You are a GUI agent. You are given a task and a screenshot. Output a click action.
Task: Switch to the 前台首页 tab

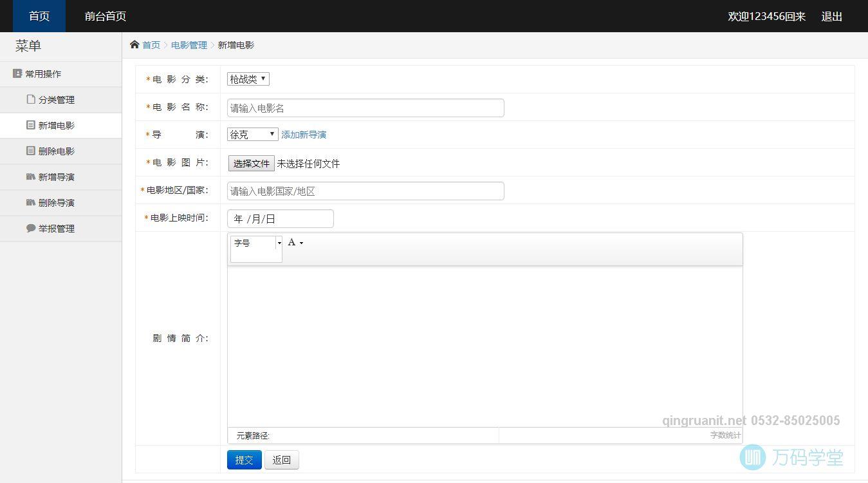point(105,16)
